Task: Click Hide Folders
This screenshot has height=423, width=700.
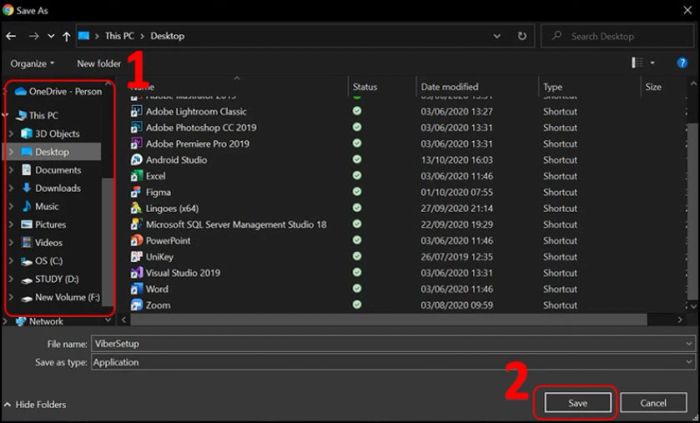Action: pos(35,405)
